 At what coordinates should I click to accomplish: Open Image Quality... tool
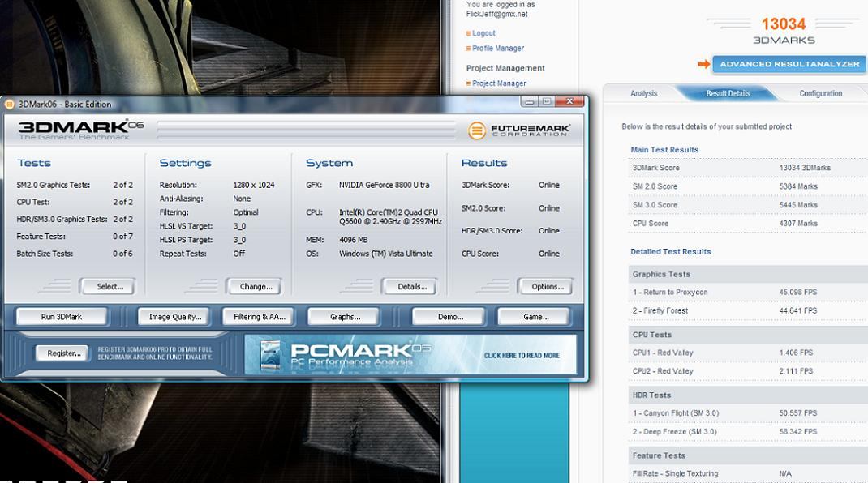coord(174,317)
